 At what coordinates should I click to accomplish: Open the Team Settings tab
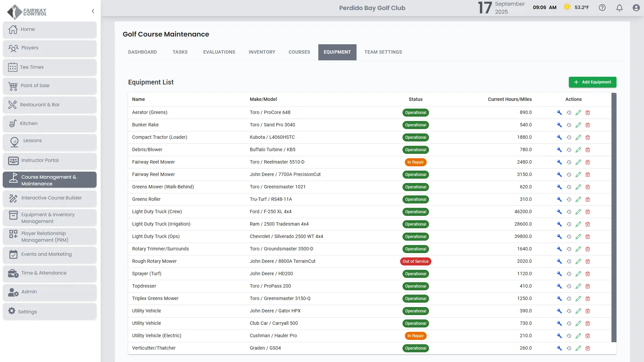coord(383,52)
